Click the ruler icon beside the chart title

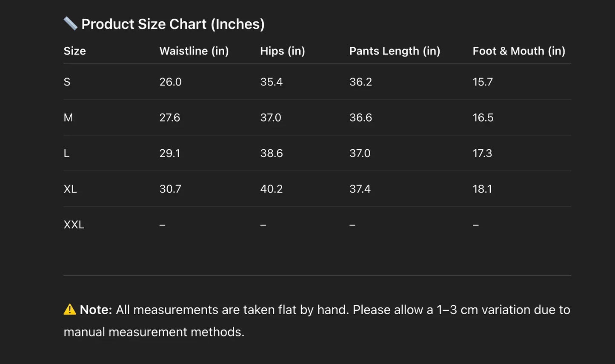[70, 24]
